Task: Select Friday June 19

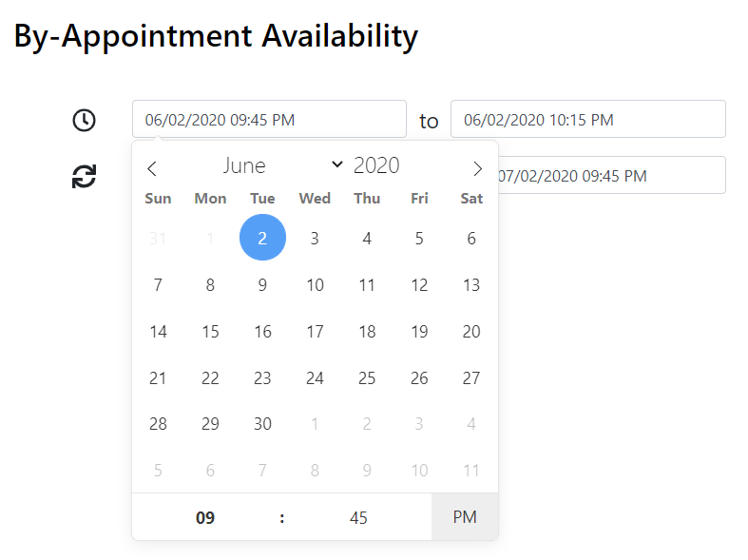Action: click(419, 332)
